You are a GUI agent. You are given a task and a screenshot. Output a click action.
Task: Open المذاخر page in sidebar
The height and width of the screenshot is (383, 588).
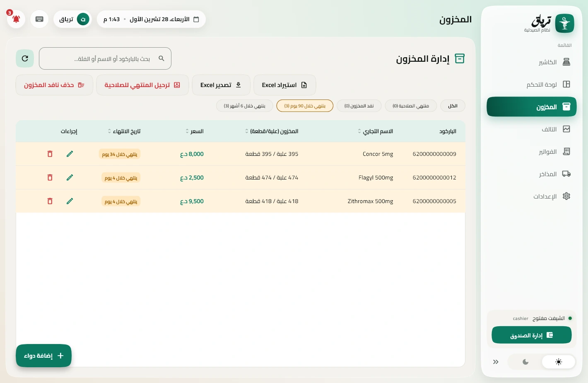(532, 174)
